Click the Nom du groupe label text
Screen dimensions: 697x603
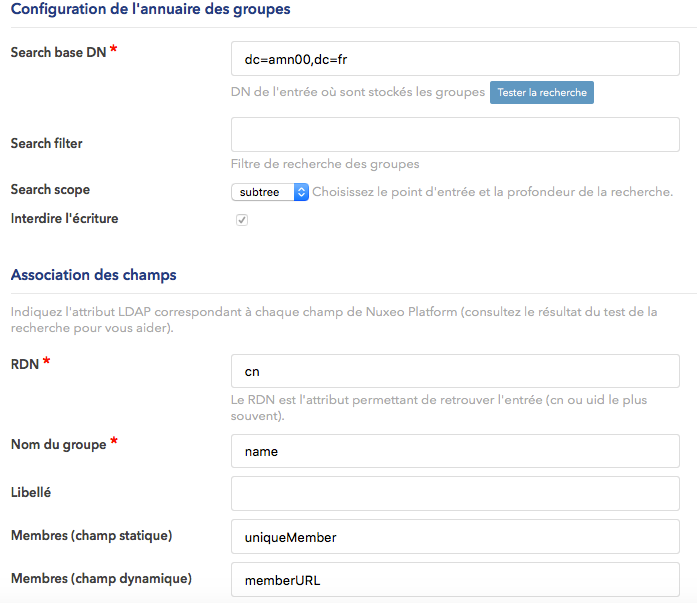click(58, 444)
